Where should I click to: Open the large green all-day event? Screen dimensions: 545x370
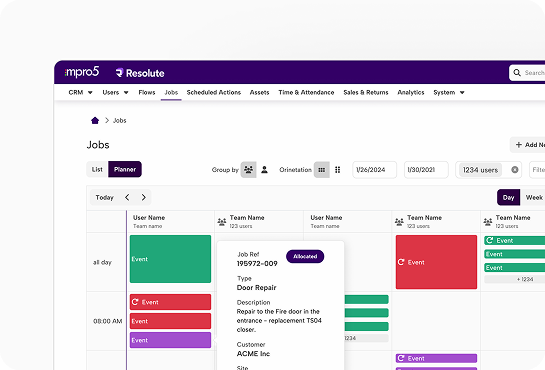pyautogui.click(x=170, y=259)
